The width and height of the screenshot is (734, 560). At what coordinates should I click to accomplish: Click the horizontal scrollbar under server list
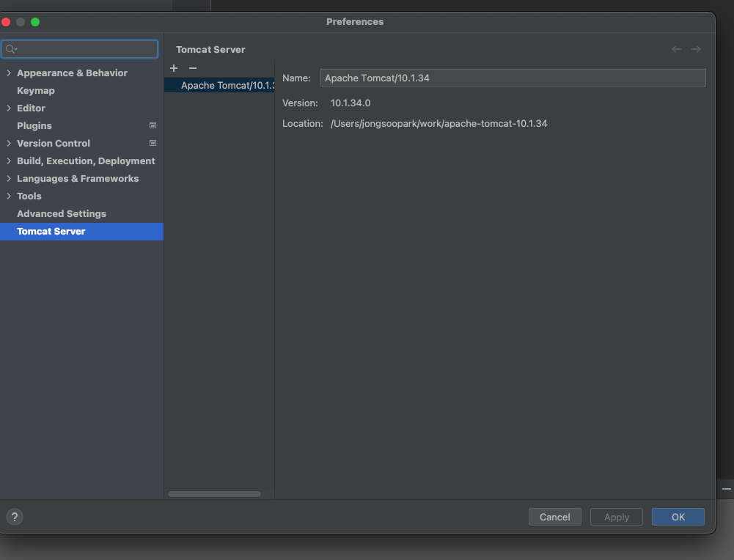[x=214, y=494]
